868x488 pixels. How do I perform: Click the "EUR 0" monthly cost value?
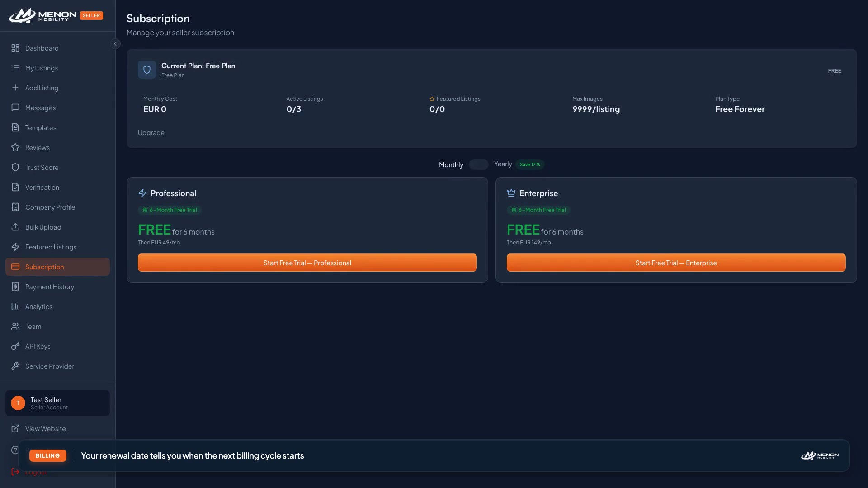pos(155,109)
